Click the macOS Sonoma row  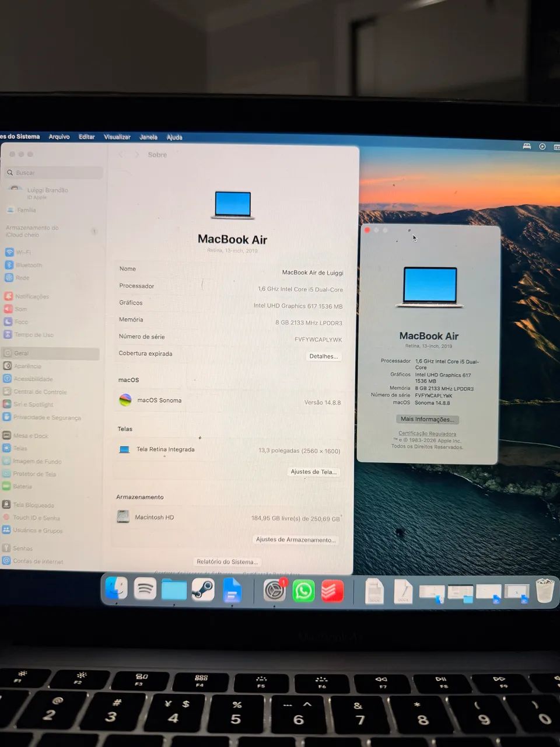[x=230, y=401]
